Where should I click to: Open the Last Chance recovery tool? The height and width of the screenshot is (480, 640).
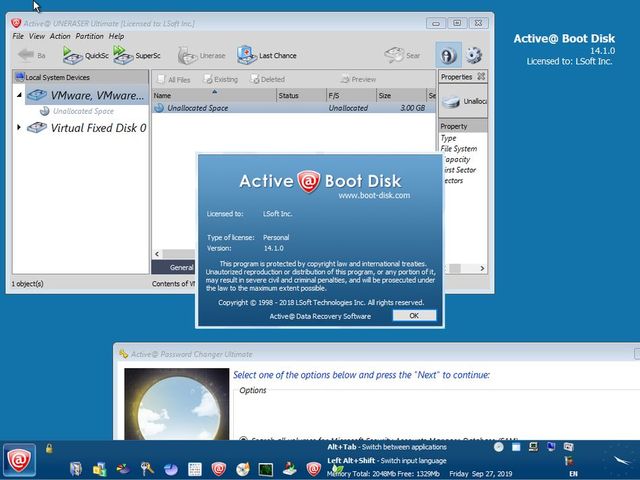tap(267, 56)
